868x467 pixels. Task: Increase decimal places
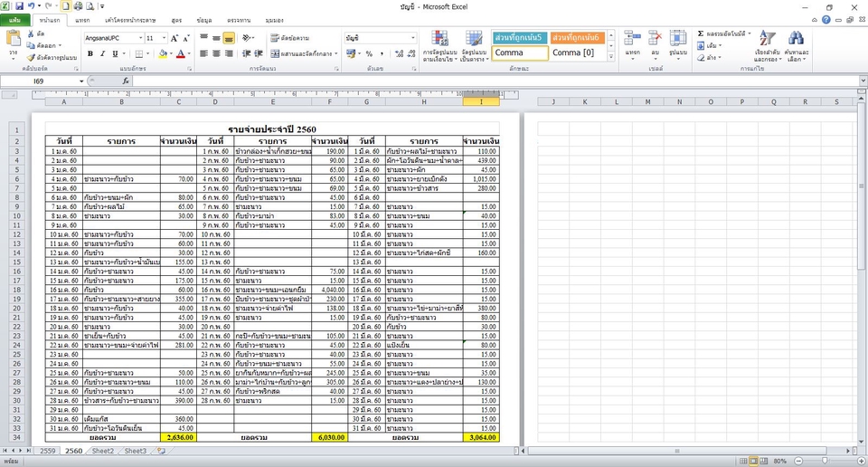pos(399,53)
